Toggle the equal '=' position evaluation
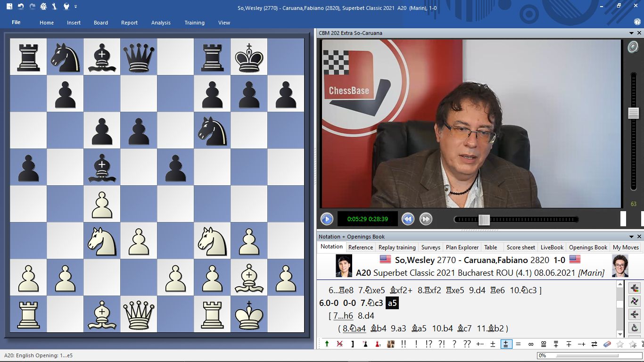The height and width of the screenshot is (362, 644). [x=518, y=344]
